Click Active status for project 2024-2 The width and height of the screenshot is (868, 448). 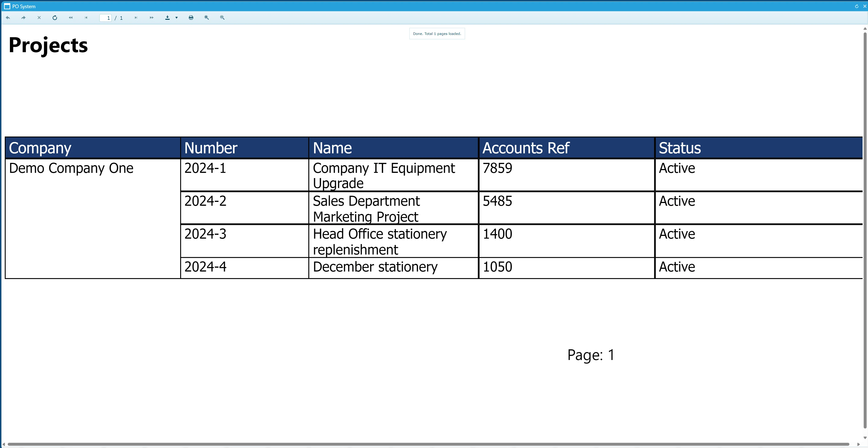[759, 208]
